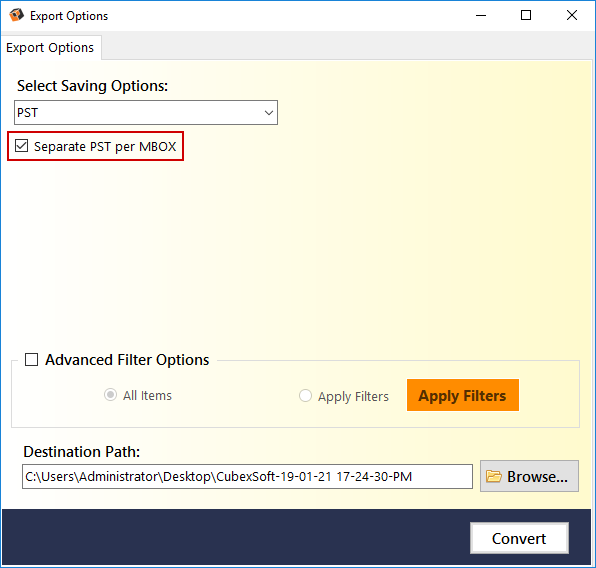Select the All Items radio button
Screen dimensions: 596x568
point(110,395)
